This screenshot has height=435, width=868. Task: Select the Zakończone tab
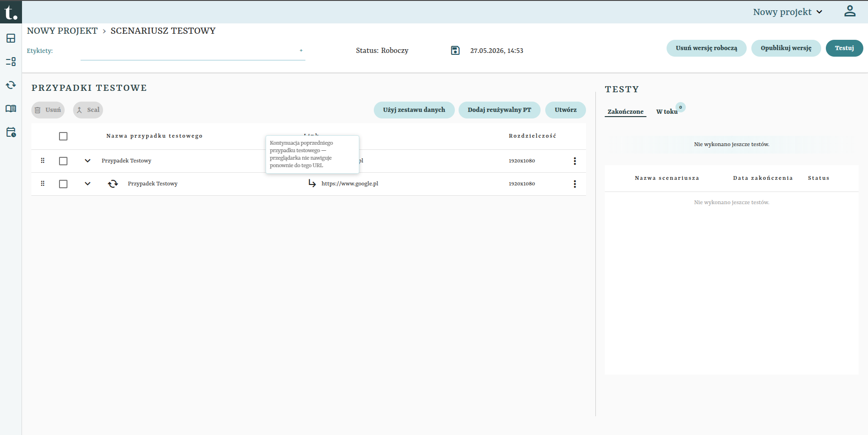coord(625,111)
